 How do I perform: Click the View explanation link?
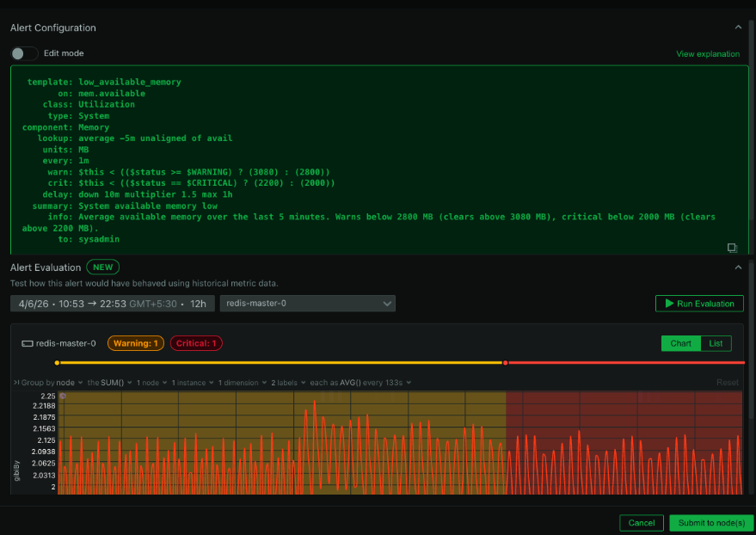[x=707, y=54]
